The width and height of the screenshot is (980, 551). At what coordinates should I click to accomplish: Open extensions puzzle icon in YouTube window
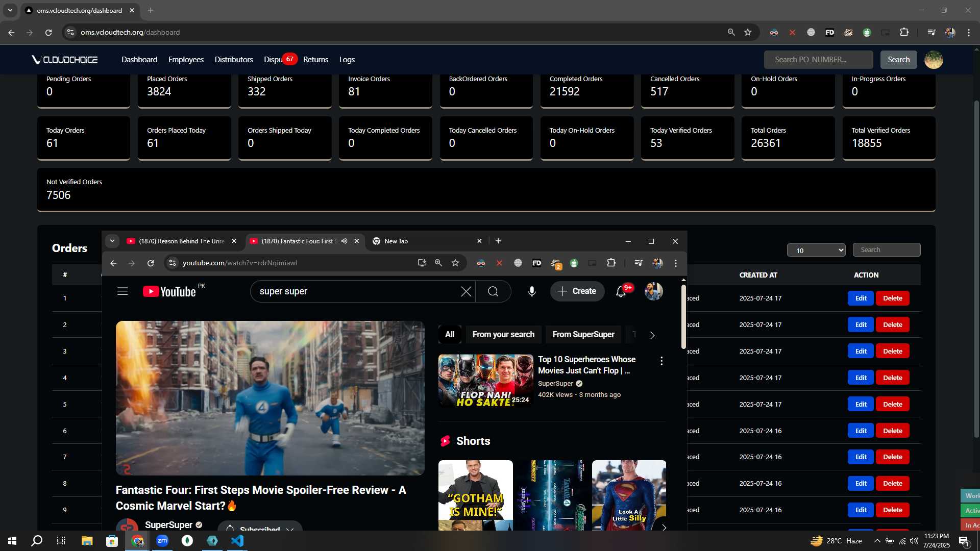tap(611, 263)
